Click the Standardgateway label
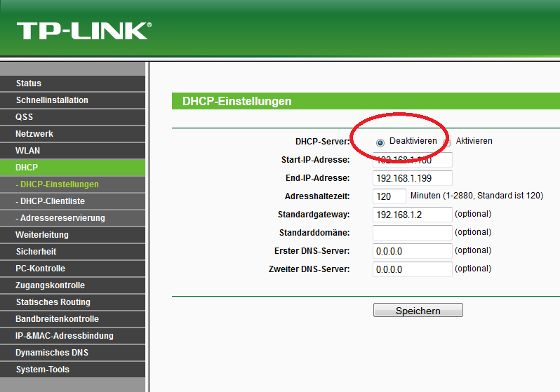560x392 pixels. 314,215
